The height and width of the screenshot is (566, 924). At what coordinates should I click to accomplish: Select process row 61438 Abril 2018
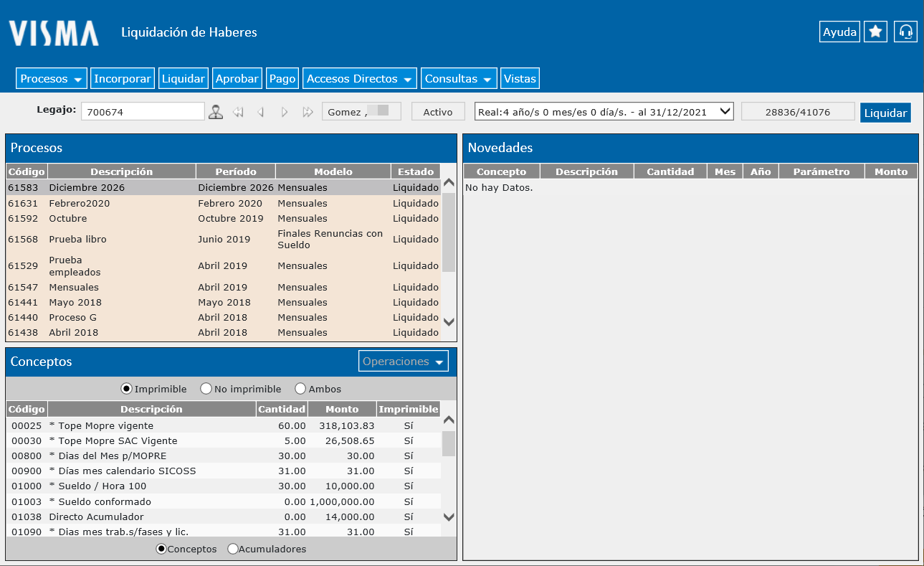coord(224,332)
